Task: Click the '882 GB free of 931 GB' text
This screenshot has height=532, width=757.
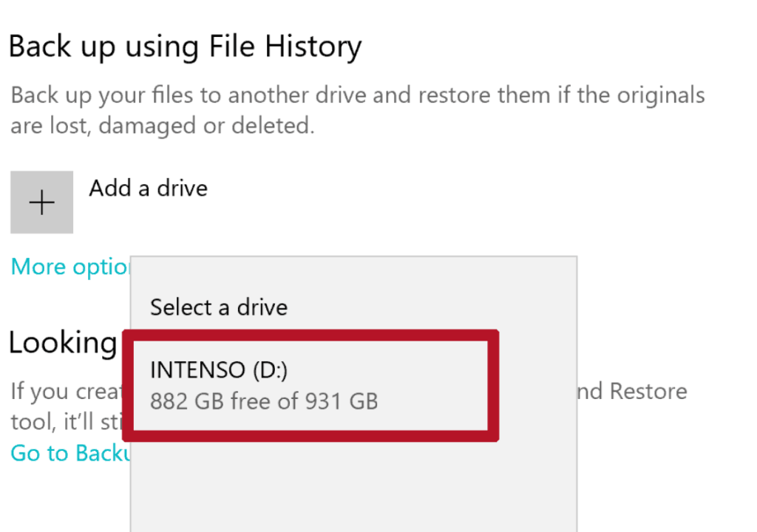Action: click(264, 401)
